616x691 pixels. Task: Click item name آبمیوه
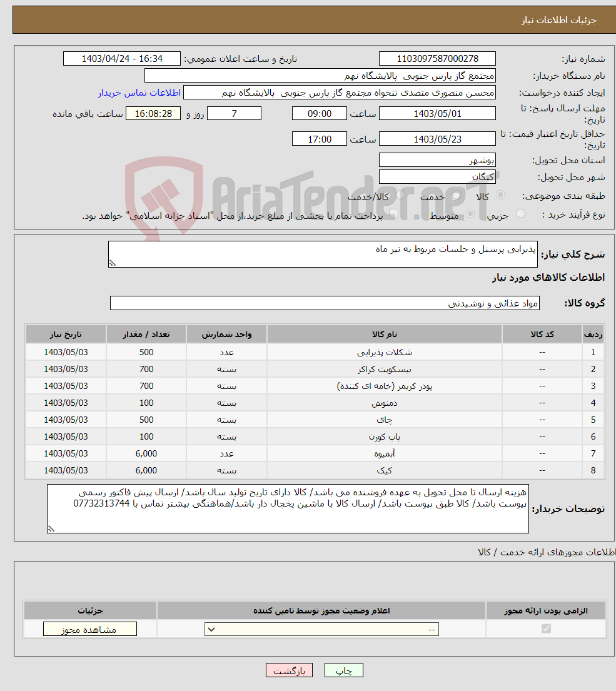384,453
